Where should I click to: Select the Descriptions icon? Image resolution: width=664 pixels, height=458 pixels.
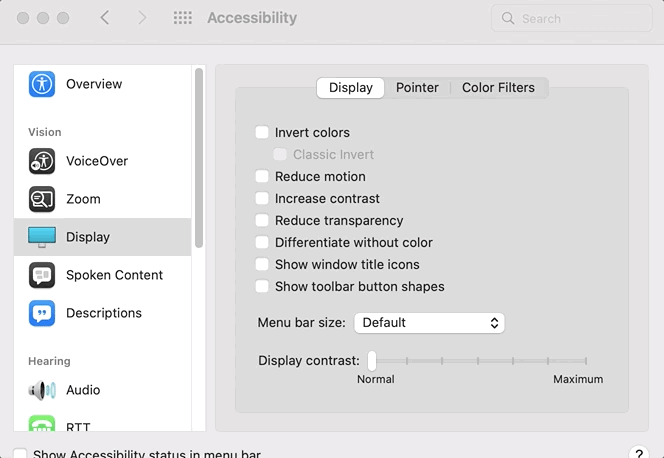point(42,313)
